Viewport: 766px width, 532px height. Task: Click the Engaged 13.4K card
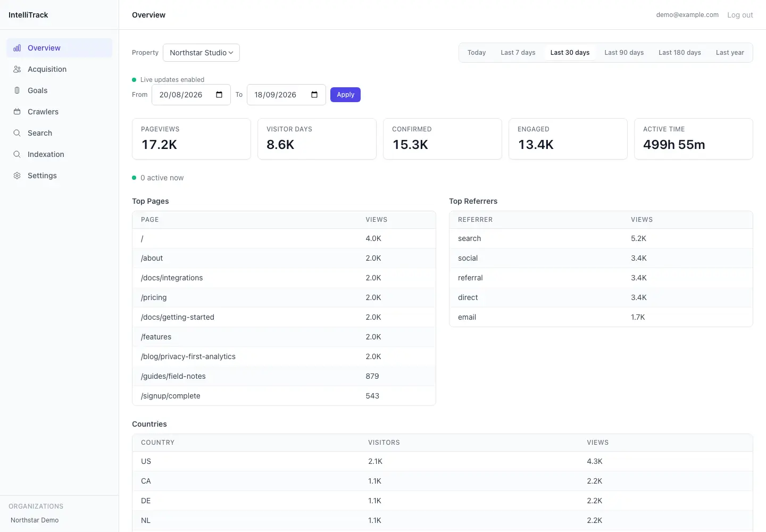pos(568,139)
